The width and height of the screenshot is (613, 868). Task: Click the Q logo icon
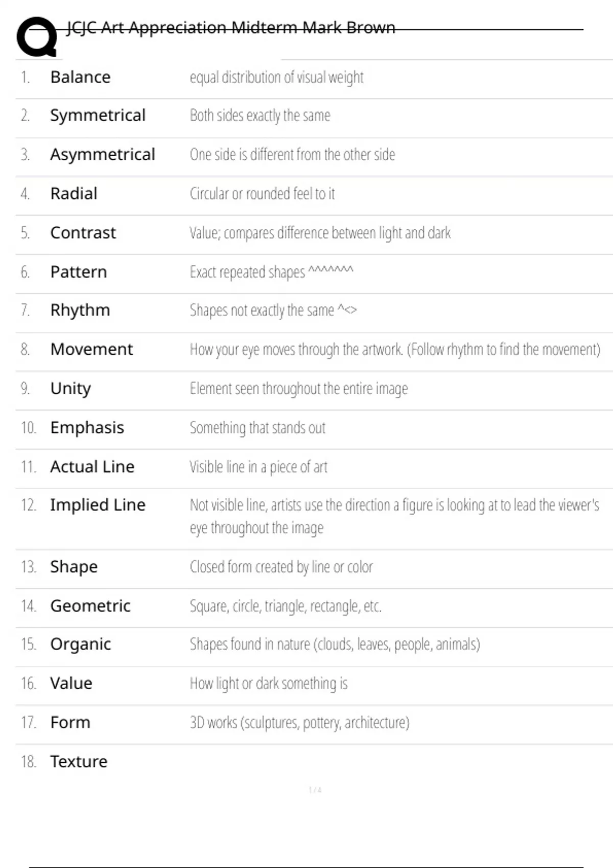pyautogui.click(x=37, y=37)
